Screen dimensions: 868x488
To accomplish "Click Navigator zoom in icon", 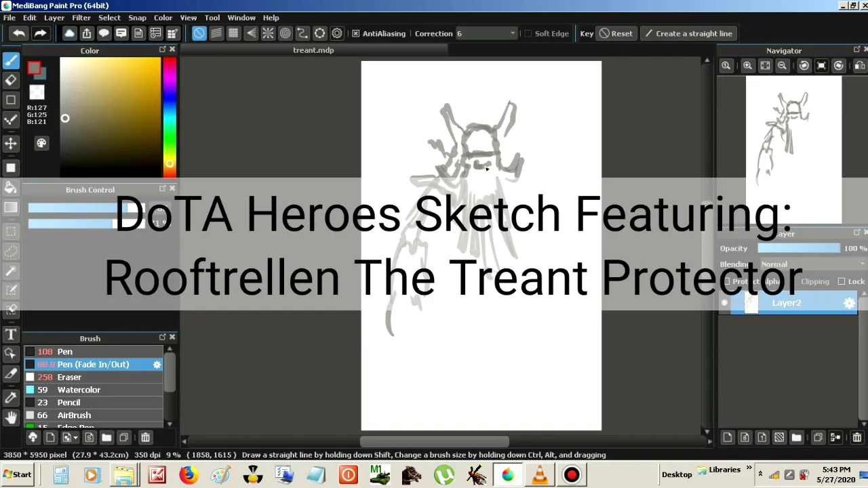I will coord(747,66).
